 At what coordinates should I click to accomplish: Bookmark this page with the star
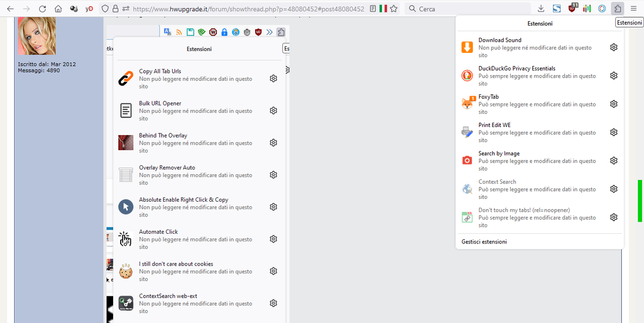[x=394, y=9]
